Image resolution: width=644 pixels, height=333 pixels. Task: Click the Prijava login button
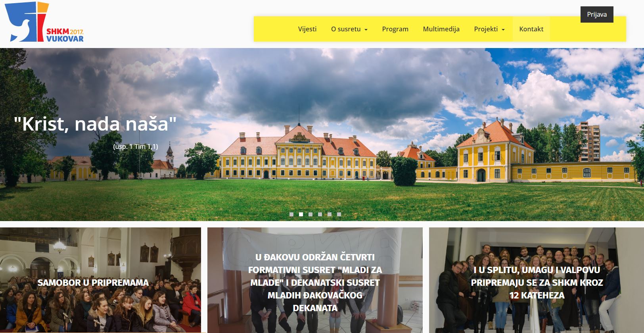(x=597, y=14)
